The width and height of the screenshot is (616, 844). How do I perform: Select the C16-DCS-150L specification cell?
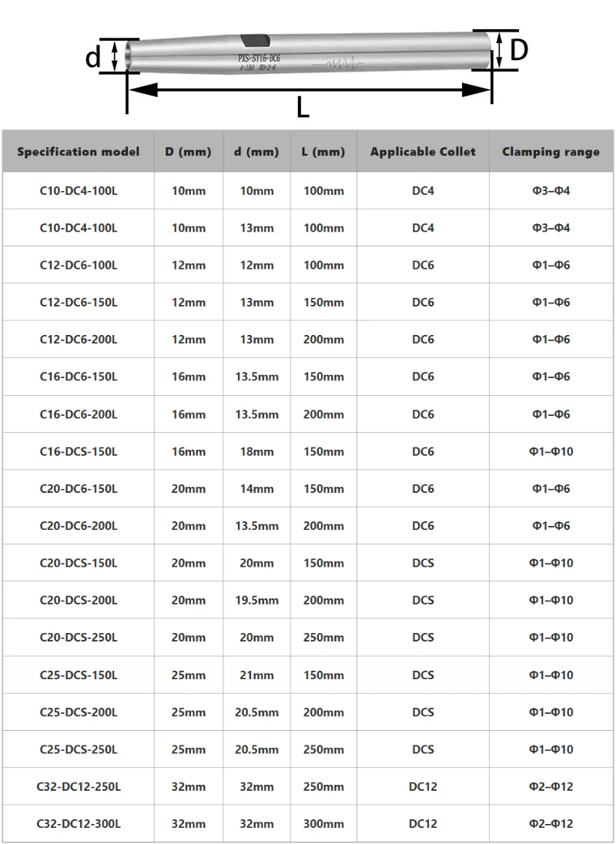[x=79, y=451]
